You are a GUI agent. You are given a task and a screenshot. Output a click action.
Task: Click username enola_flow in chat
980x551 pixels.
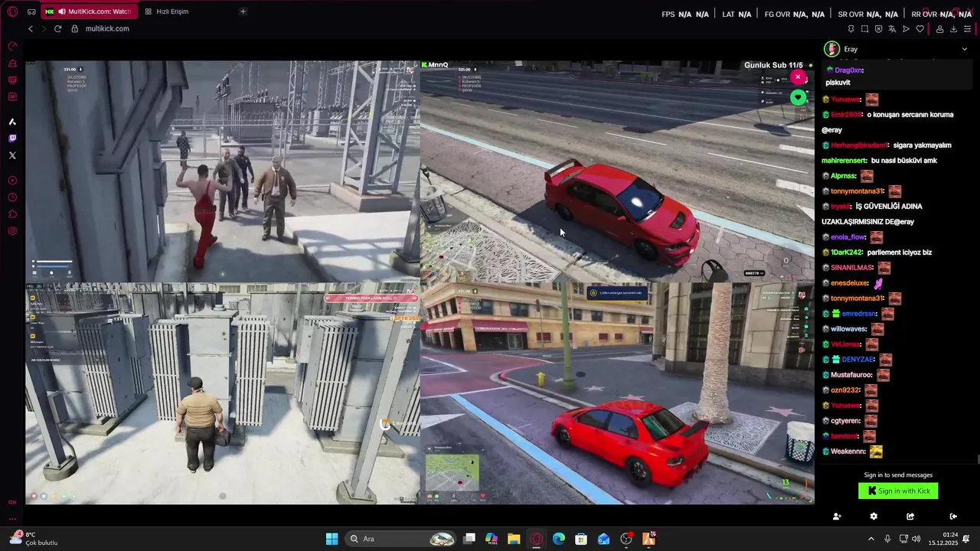(848, 237)
